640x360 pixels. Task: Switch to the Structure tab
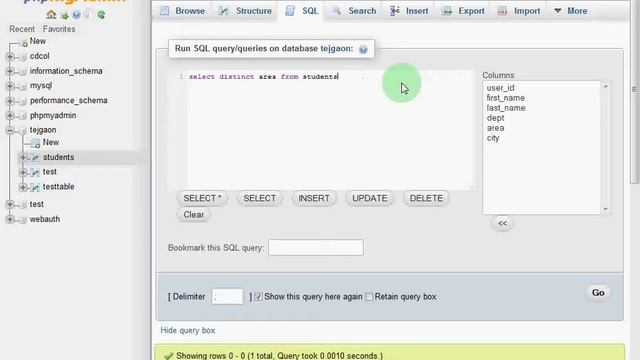coord(245,11)
